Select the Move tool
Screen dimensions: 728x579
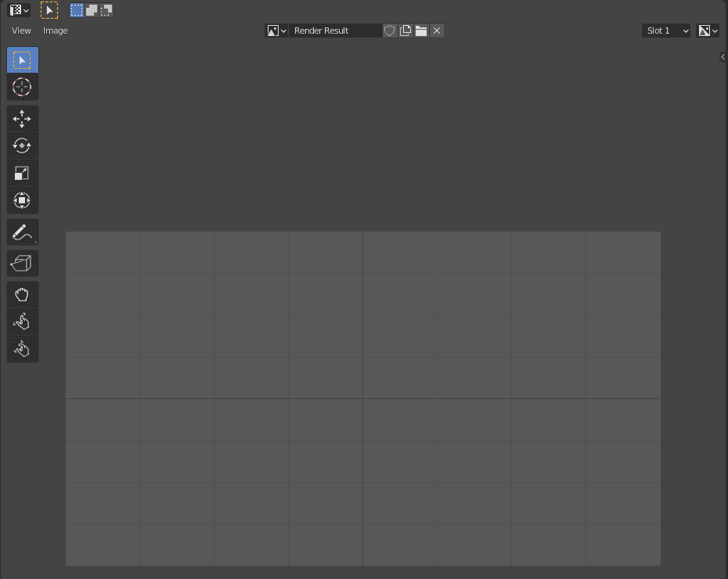coord(22,118)
